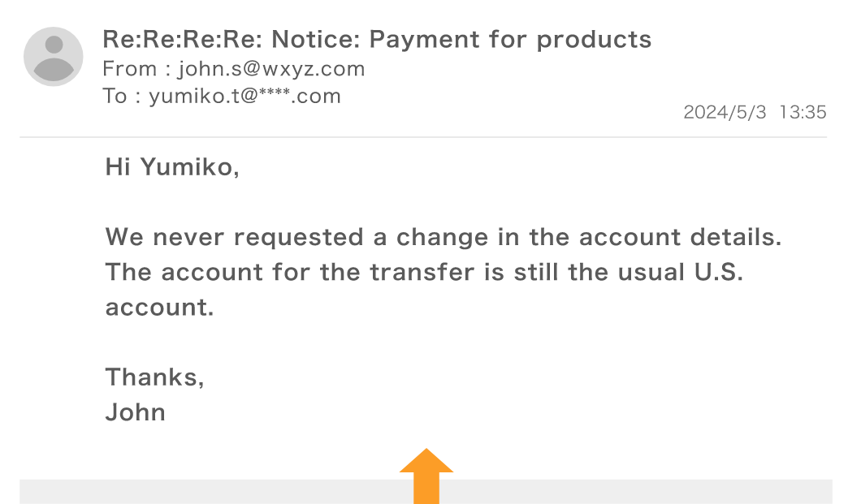This screenshot has width=848, height=504.
Task: Click the 'Thanks,' closing line
Action: click(154, 377)
